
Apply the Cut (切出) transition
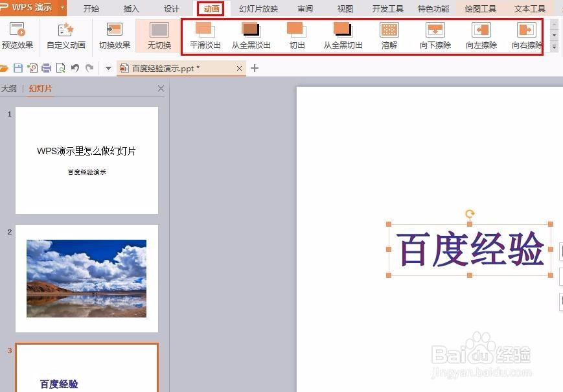pos(297,36)
